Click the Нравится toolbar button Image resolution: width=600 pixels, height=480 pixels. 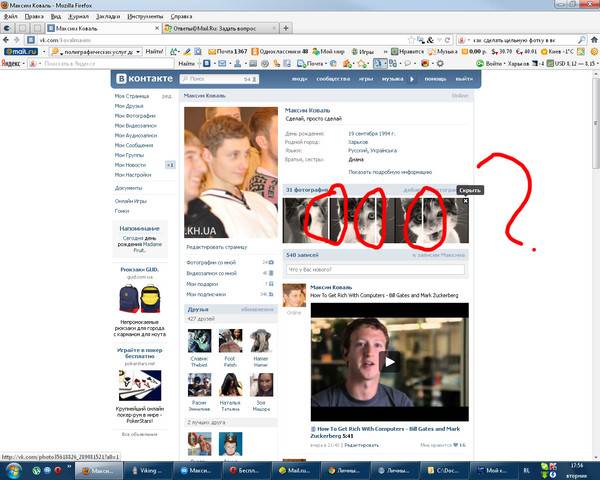(x=407, y=51)
